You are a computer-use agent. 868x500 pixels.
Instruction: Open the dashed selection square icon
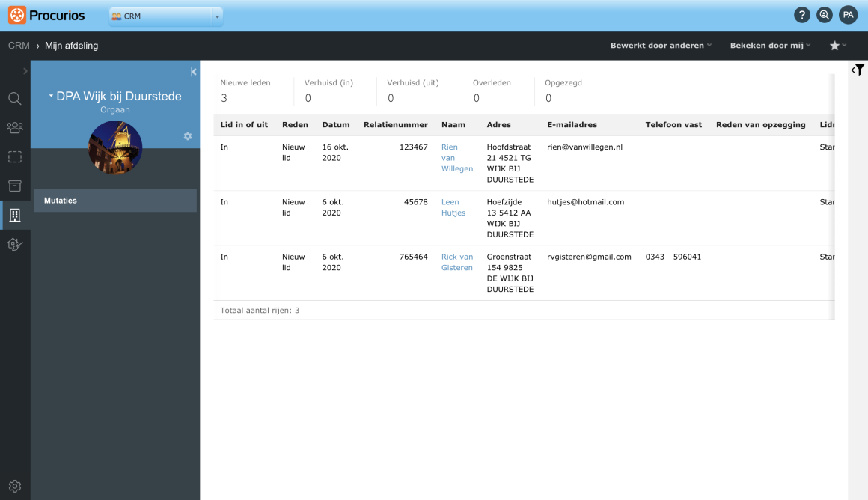pyautogui.click(x=15, y=156)
